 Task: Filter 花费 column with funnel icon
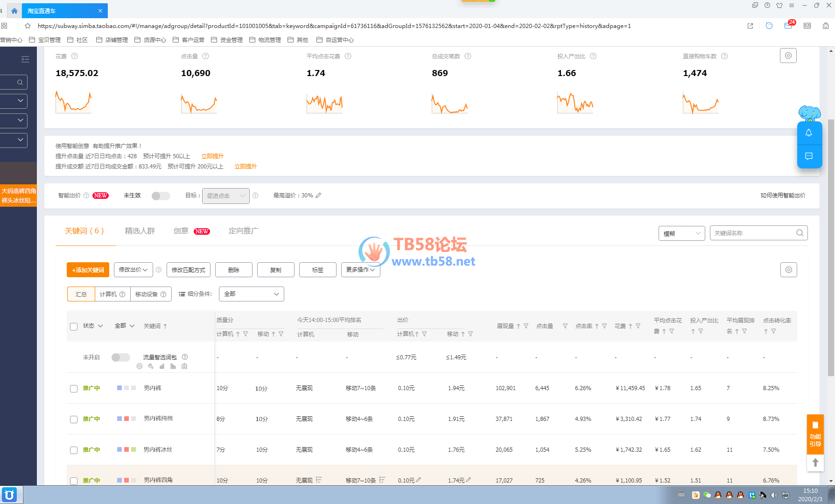click(x=638, y=326)
